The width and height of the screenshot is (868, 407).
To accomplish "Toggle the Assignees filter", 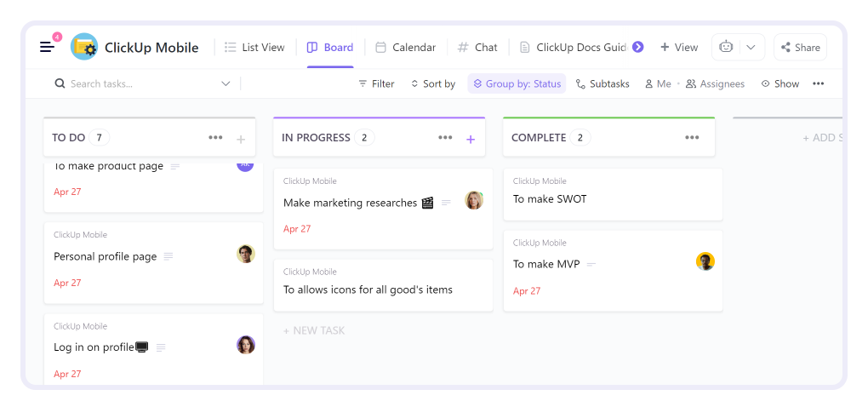I will 715,83.
